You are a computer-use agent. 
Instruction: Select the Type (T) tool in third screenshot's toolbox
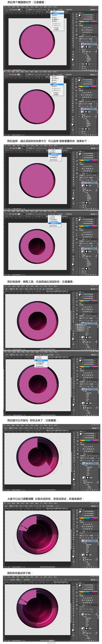pos(74,186)
